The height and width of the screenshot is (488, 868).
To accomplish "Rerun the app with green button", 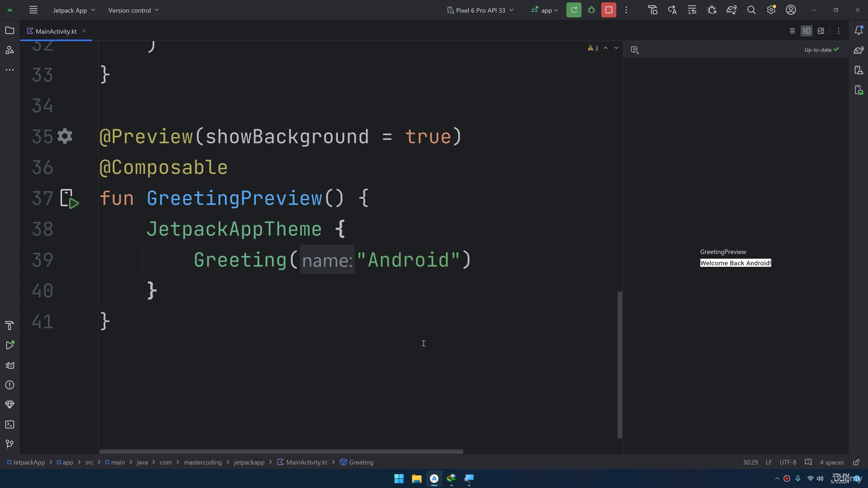I will pos(574,10).
